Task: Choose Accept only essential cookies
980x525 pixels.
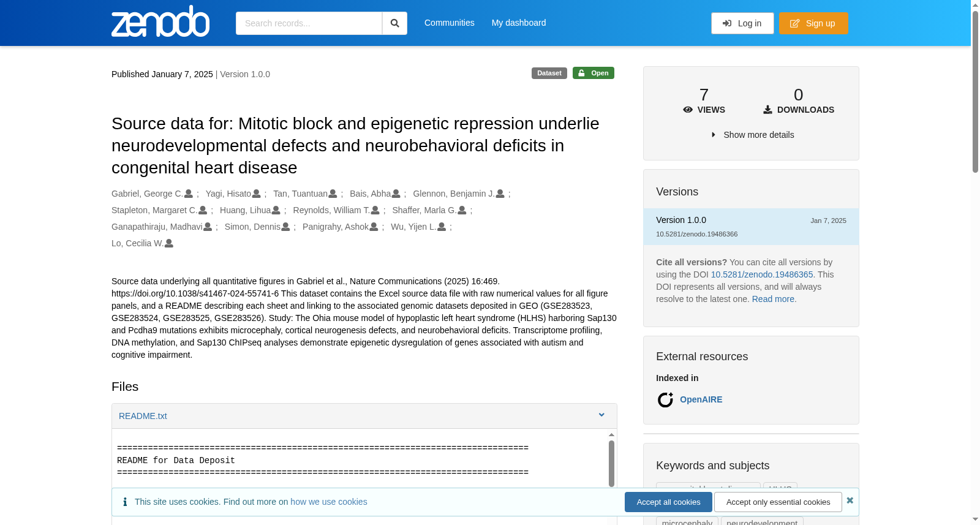Action: point(778,502)
